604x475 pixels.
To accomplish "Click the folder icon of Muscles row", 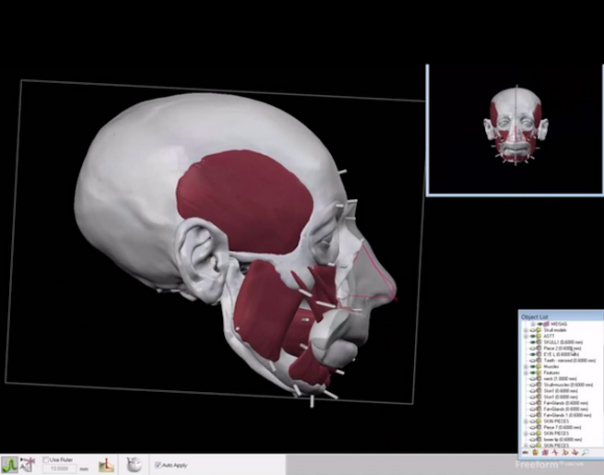I will 539,366.
